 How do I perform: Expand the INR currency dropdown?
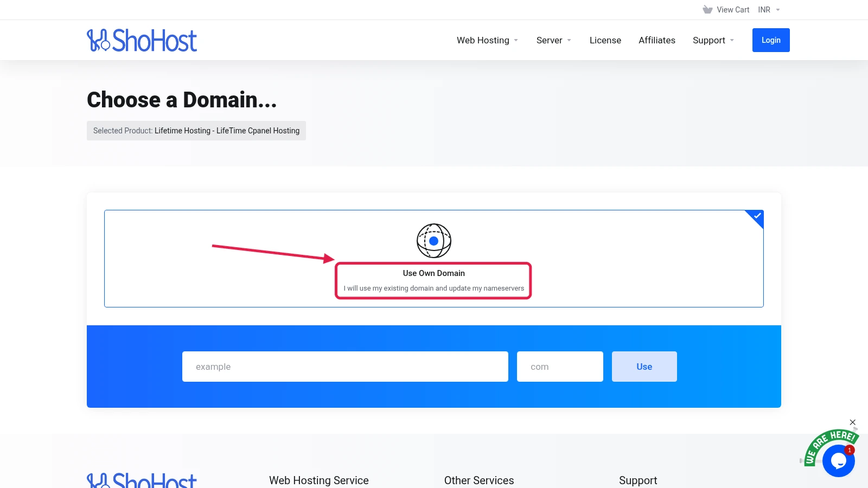[x=769, y=10]
